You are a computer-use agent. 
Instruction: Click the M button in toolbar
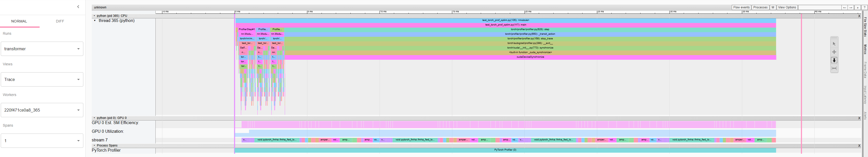tap(773, 7)
